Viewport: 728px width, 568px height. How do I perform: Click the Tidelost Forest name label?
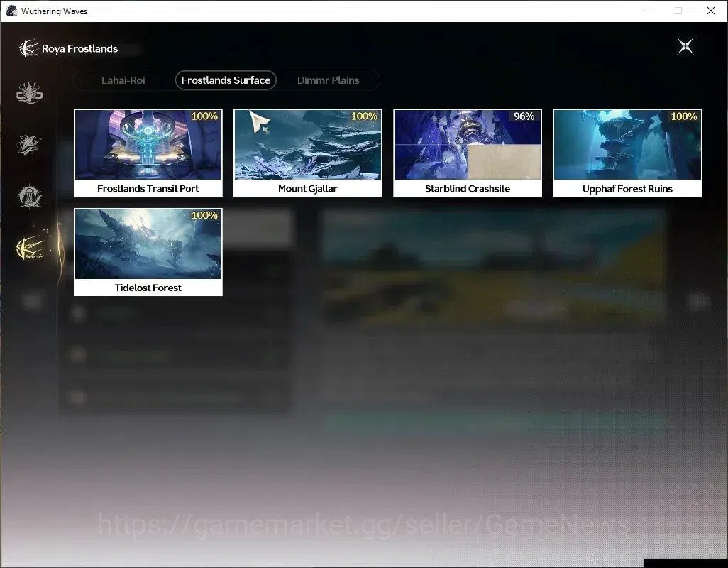148,288
